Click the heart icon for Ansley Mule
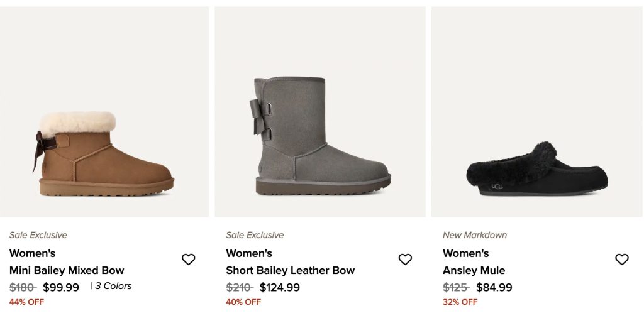The image size is (644, 323). point(621,260)
